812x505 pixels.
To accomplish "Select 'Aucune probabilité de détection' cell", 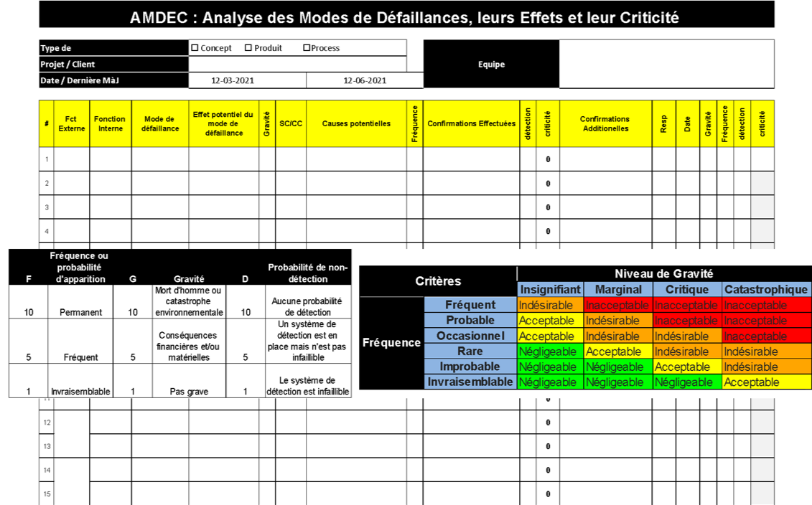I will (308, 302).
